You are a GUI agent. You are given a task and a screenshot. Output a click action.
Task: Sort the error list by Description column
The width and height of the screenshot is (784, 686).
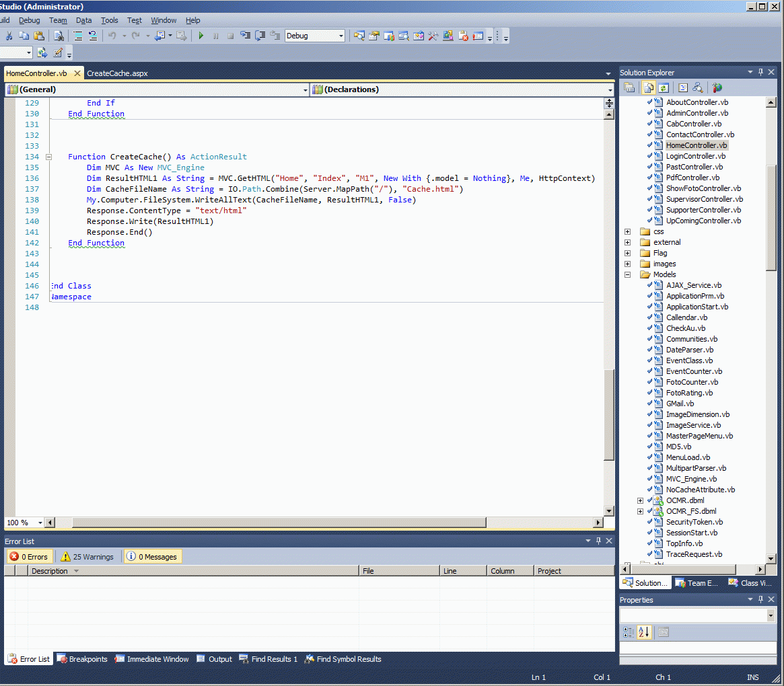tap(50, 571)
